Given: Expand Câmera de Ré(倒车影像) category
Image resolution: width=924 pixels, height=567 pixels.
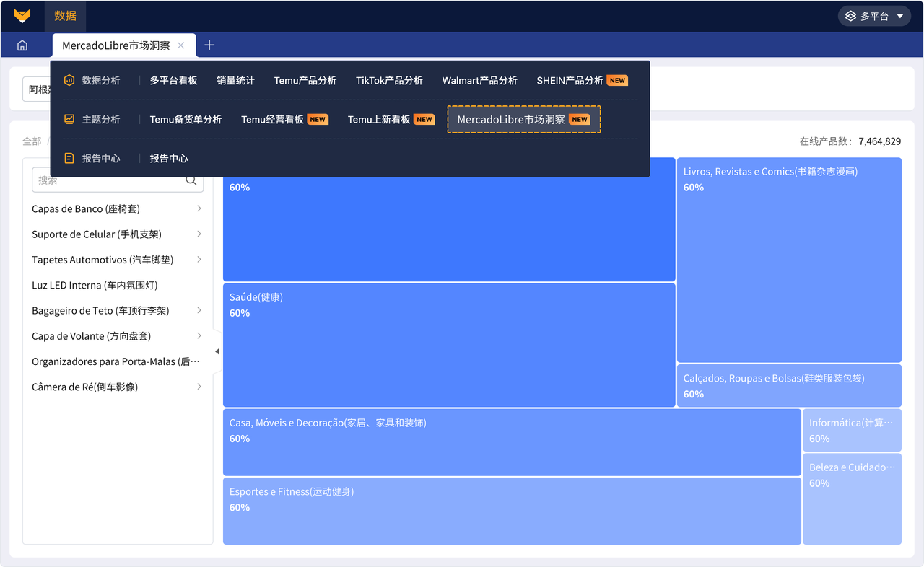Looking at the screenshot, I should point(199,387).
